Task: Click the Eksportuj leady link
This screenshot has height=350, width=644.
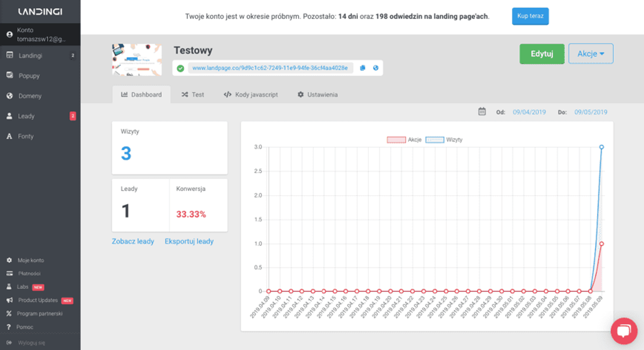Action: click(x=189, y=241)
